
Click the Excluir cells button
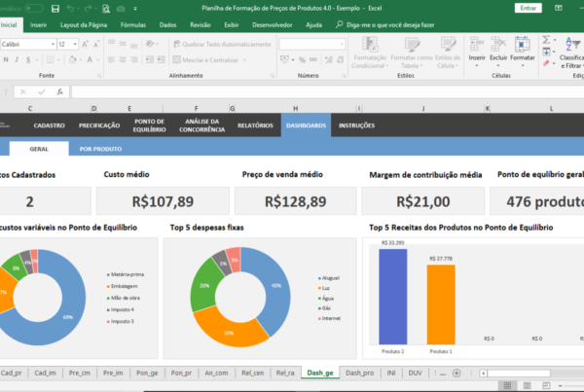pyautogui.click(x=498, y=52)
